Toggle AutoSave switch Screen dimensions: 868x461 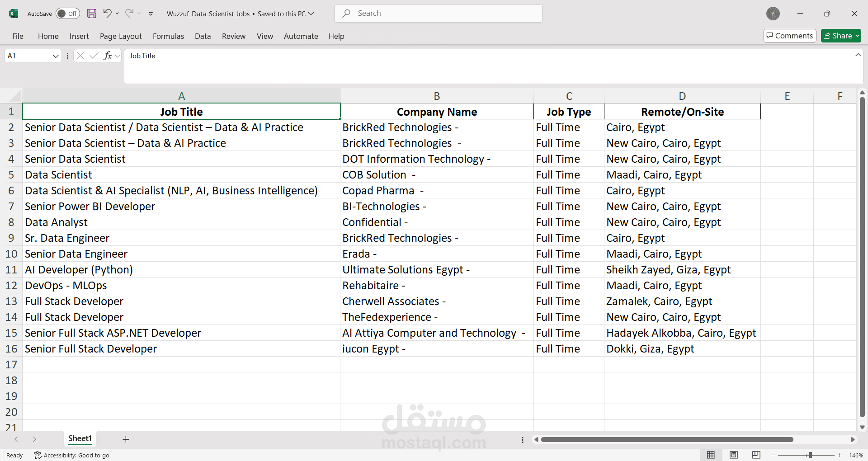pyautogui.click(x=68, y=14)
